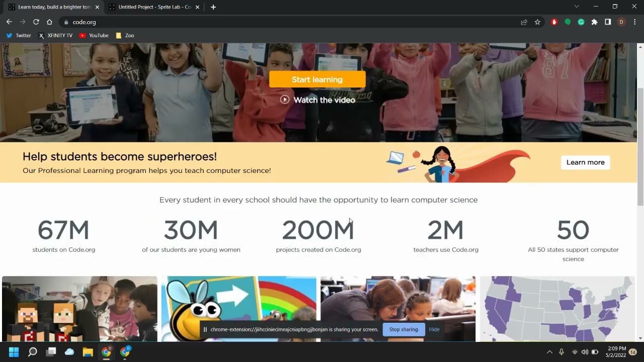Open the Extensions puzzle piece menu
Screen dimensions: 644x362
coord(594,22)
